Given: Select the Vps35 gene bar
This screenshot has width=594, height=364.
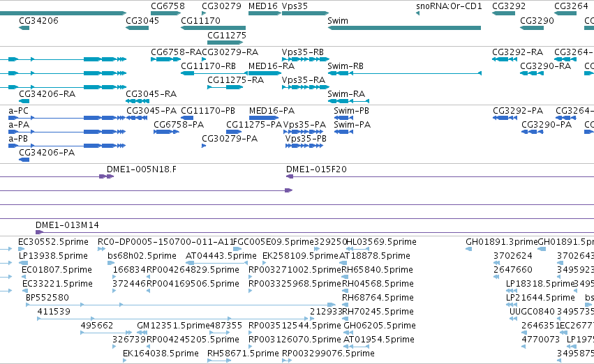Looking at the screenshot, I should pyautogui.click(x=305, y=13).
